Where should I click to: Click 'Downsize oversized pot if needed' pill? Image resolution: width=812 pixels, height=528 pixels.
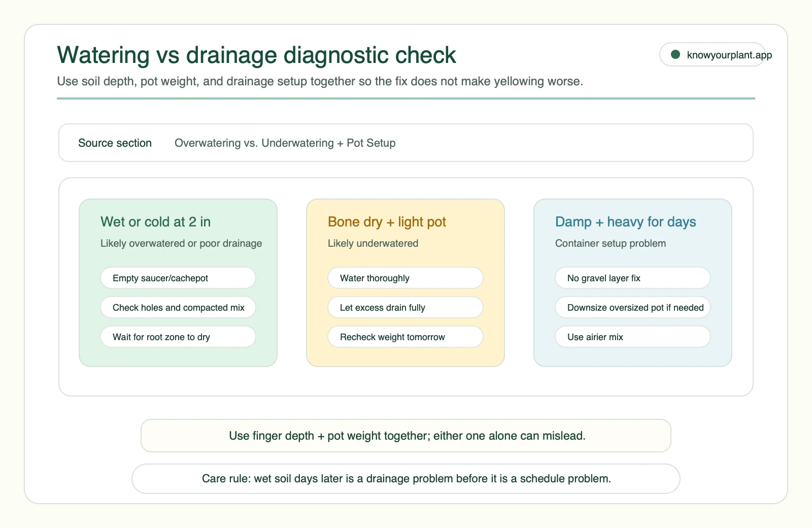633,307
